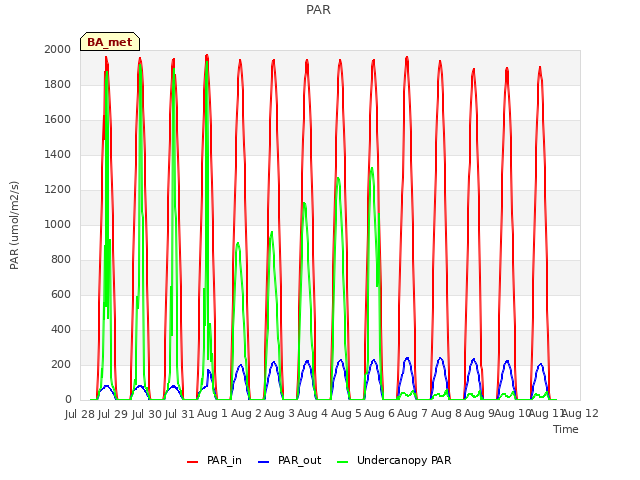This screenshot has width=640, height=480.
Task: Click the 2000 y-axis tick label
Action: [x=58, y=49]
